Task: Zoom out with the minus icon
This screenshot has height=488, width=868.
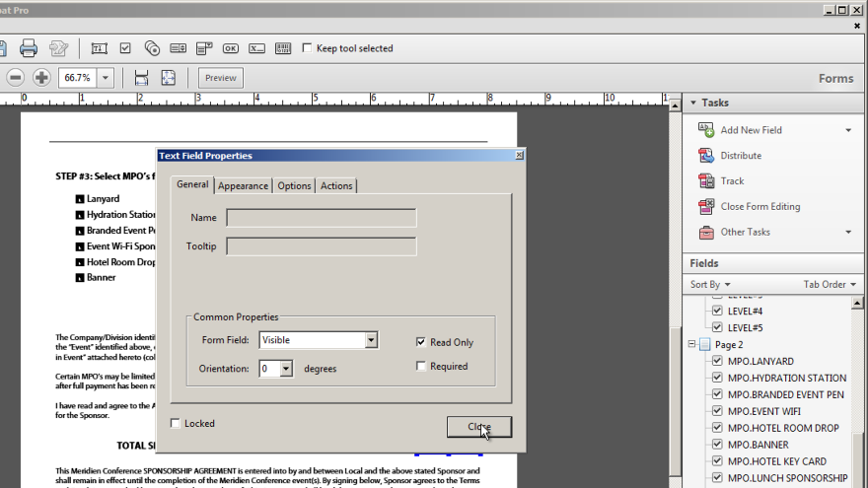Action: [x=16, y=78]
